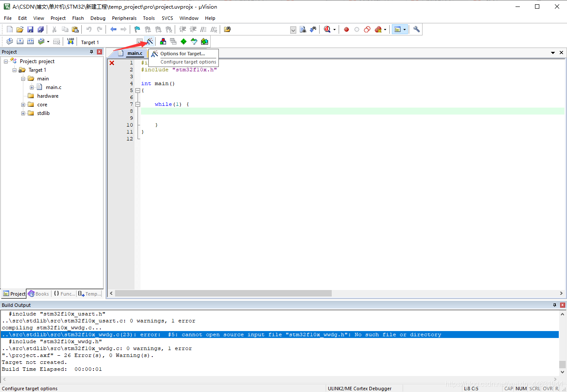This screenshot has height=392, width=567.
Task: Click the Build target icon
Action: click(20, 41)
